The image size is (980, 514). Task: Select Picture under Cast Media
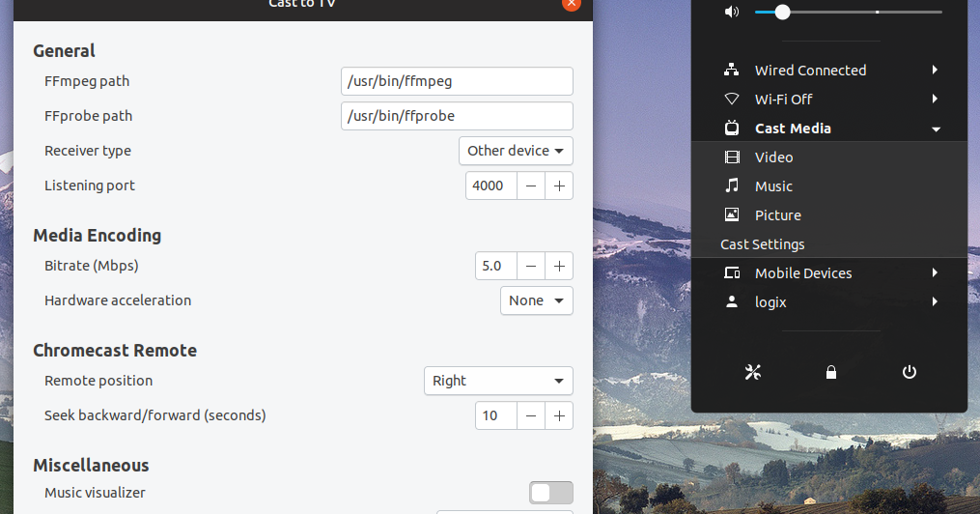point(828,215)
